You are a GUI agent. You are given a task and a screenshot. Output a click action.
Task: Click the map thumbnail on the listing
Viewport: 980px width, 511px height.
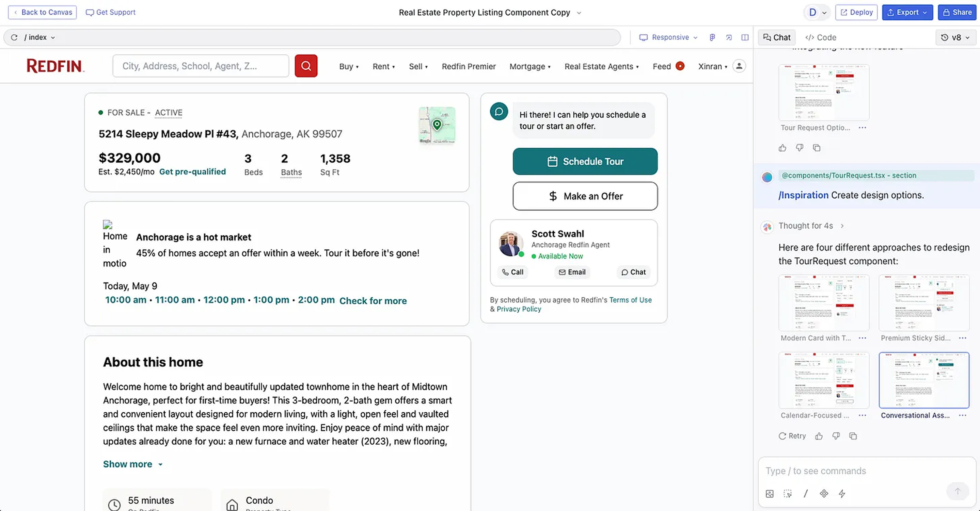437,125
